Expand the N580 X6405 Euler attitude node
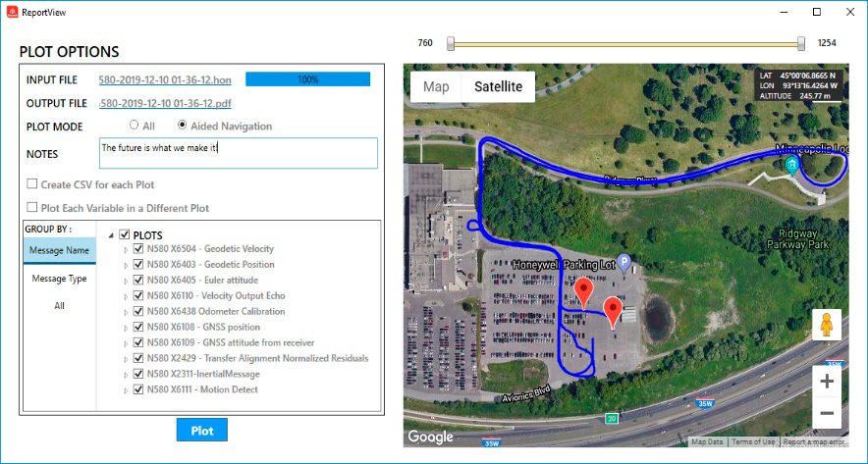This screenshot has width=868, height=464. click(x=126, y=281)
